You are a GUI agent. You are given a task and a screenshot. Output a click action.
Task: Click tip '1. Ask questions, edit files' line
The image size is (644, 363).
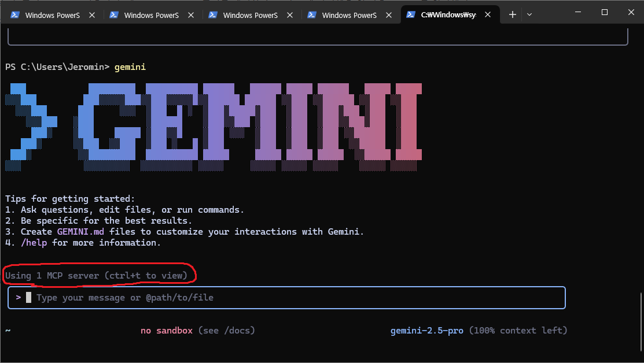coord(124,210)
